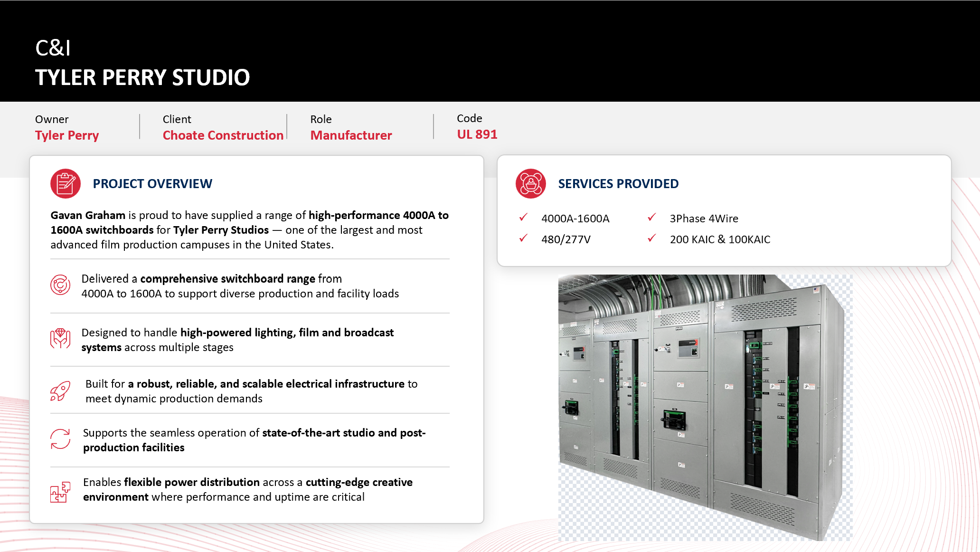
Task: Click the checkmark next to 4000A-1600A
Action: point(523,218)
